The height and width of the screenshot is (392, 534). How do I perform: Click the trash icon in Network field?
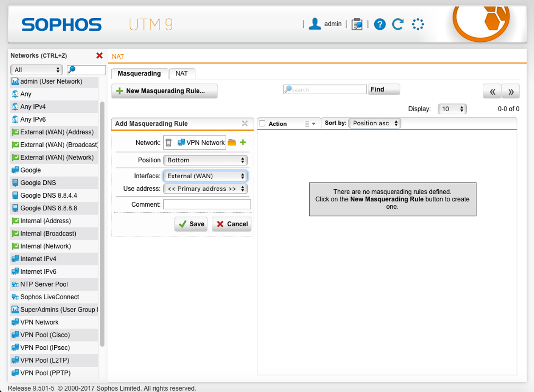coord(169,143)
